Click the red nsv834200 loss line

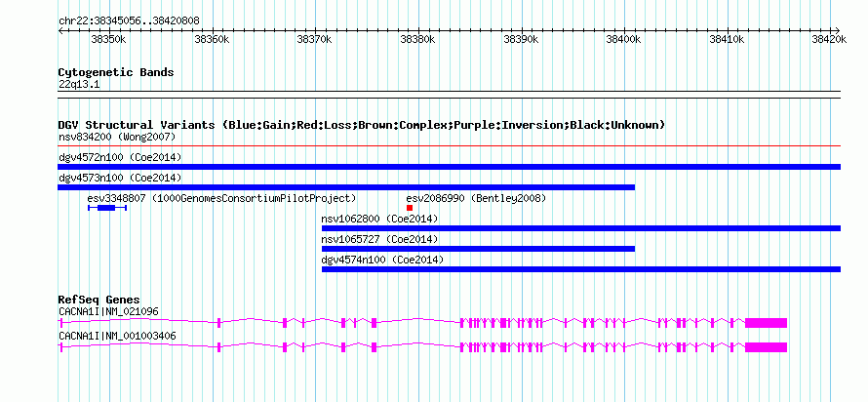coord(450,146)
